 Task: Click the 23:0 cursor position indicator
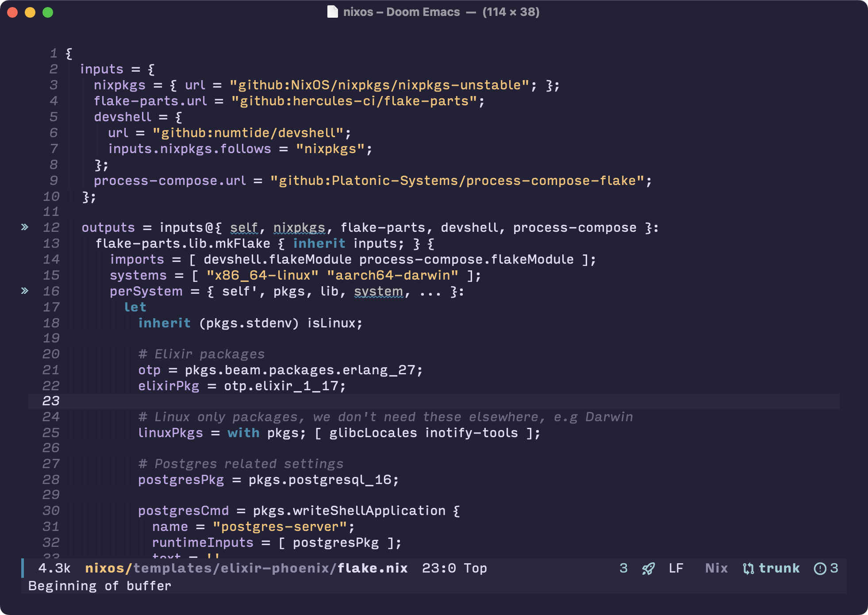point(439,569)
